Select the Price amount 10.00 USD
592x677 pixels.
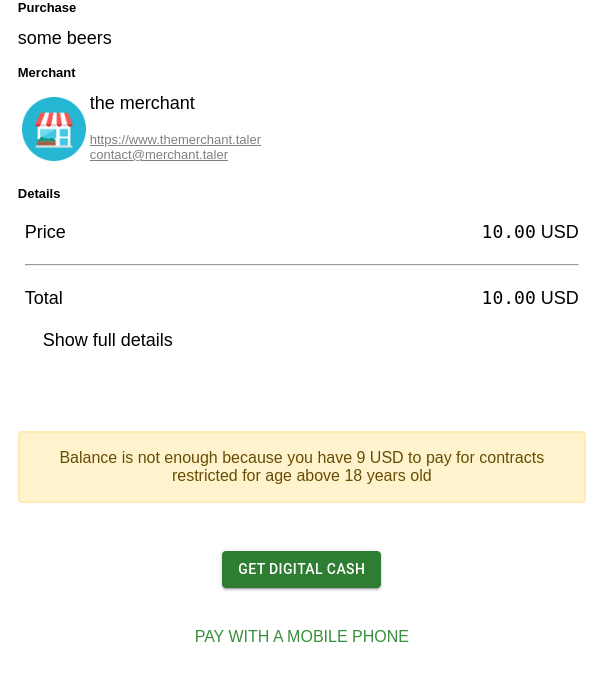click(530, 232)
